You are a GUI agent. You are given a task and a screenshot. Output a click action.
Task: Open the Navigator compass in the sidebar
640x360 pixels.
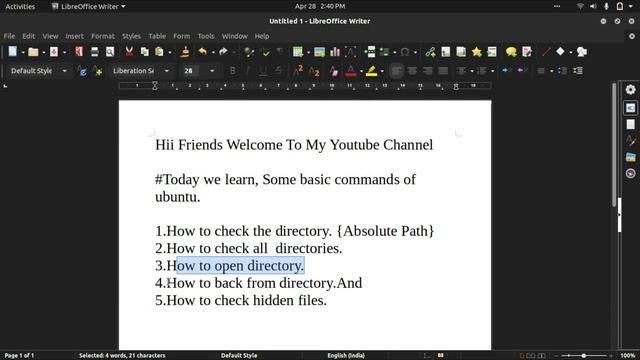point(631,173)
